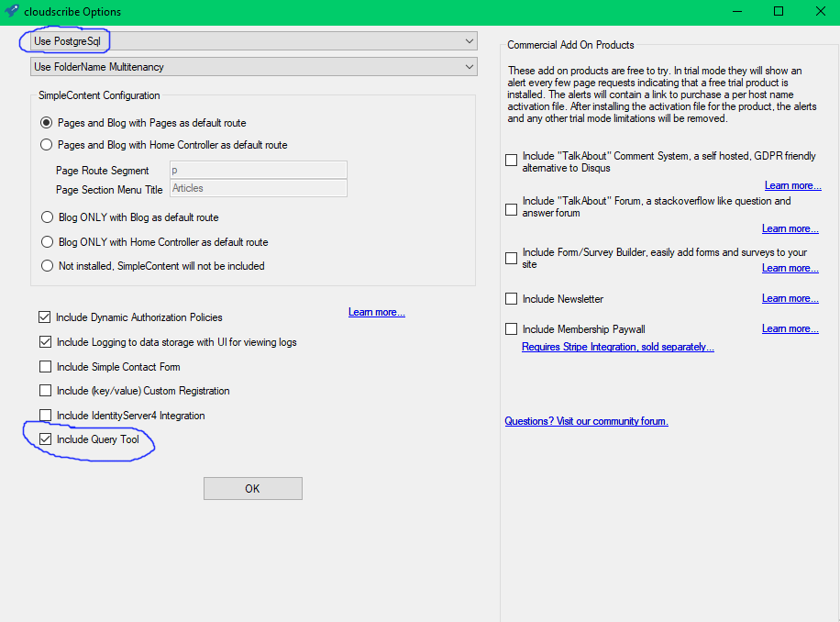Check Include Membership Paywall
Viewport: 840px width, 622px height.
click(512, 328)
